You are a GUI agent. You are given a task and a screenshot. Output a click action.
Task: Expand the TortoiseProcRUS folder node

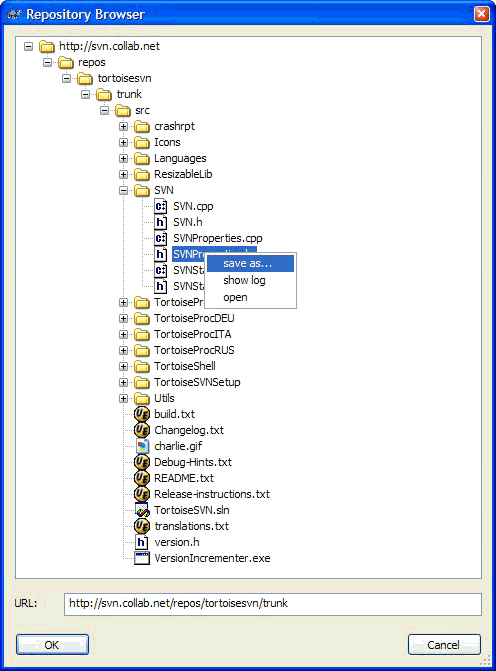(x=123, y=350)
